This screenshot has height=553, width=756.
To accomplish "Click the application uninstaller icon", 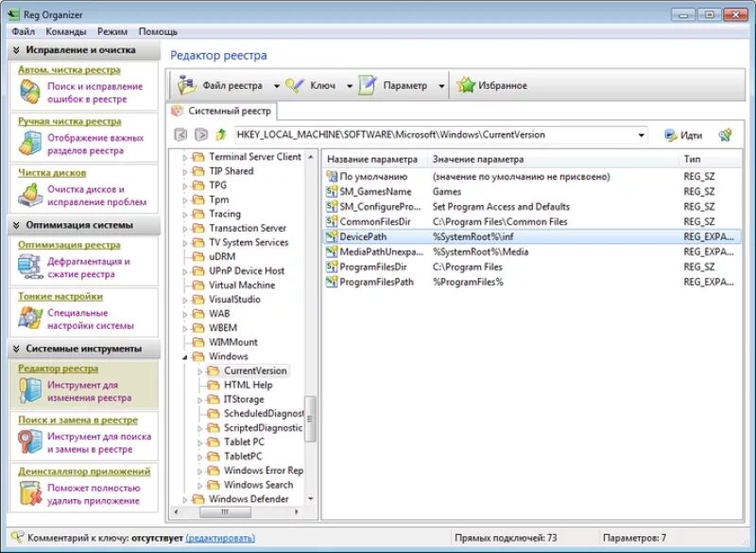I will (x=30, y=493).
